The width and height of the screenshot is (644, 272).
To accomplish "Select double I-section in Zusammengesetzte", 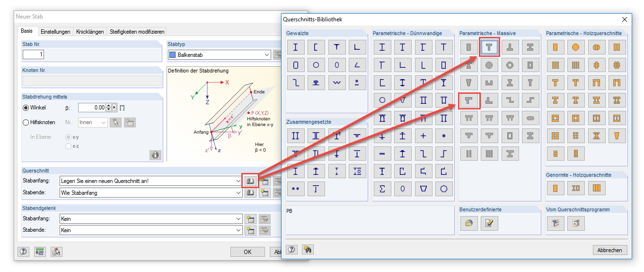I will tap(296, 136).
